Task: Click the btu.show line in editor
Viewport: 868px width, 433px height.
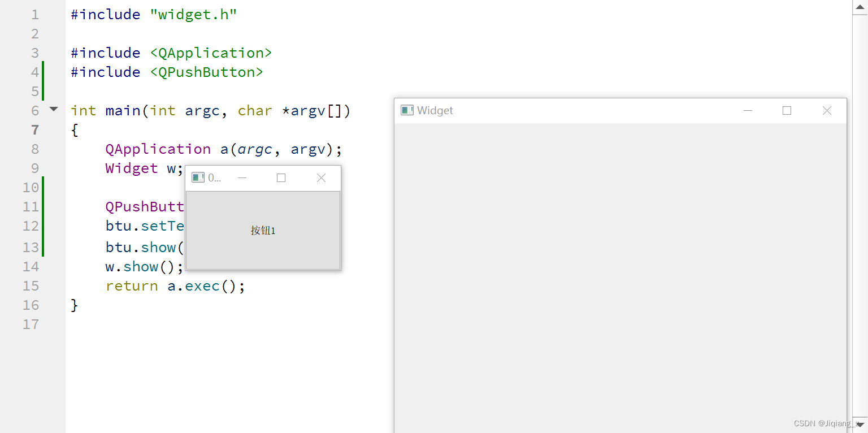Action: click(145, 247)
